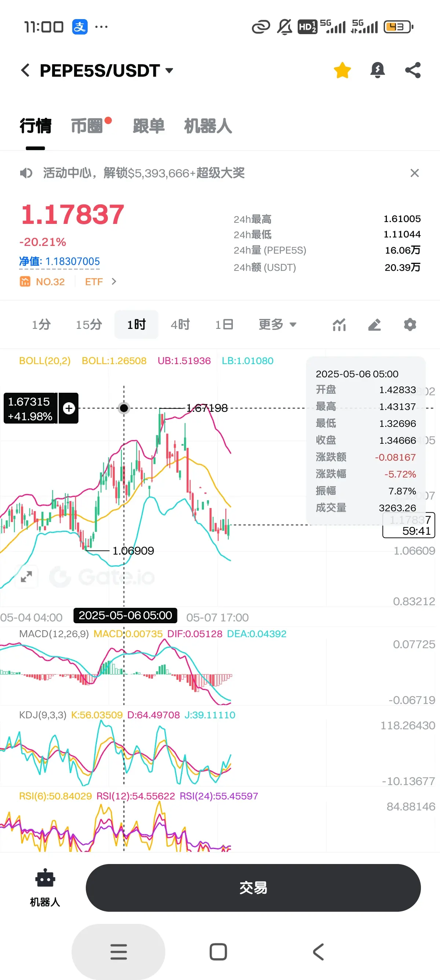Tap the 交易 trade button
The width and height of the screenshot is (440, 980).
(253, 888)
